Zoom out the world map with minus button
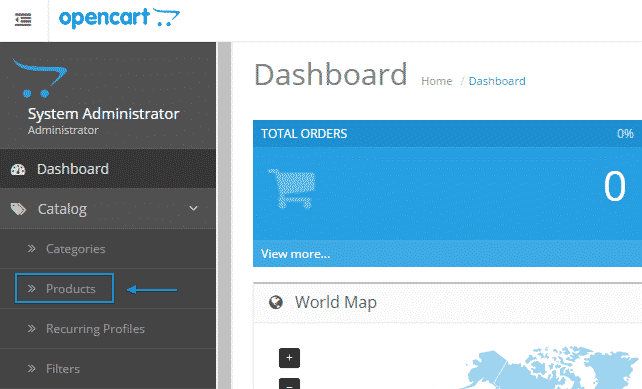Viewport: 642px width, 389px height. click(289, 384)
